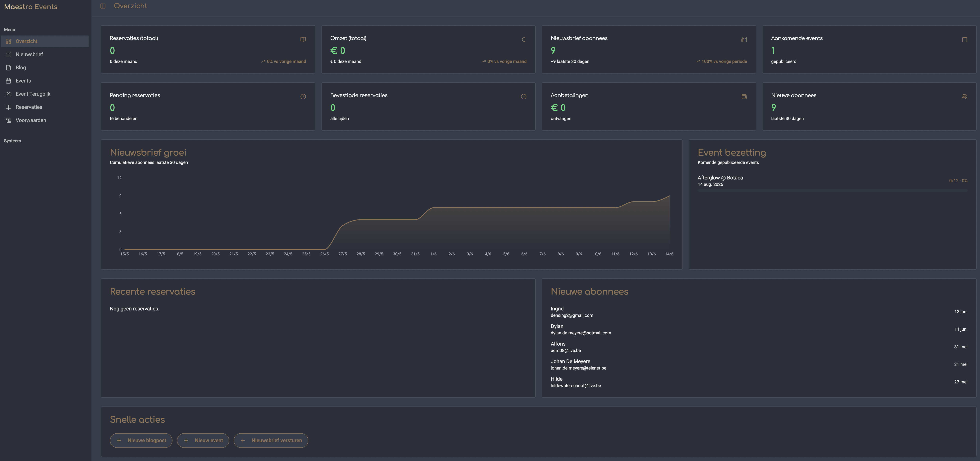Image resolution: width=980 pixels, height=461 pixels.
Task: Toggle the sidebar panel icon
Action: [x=103, y=6]
